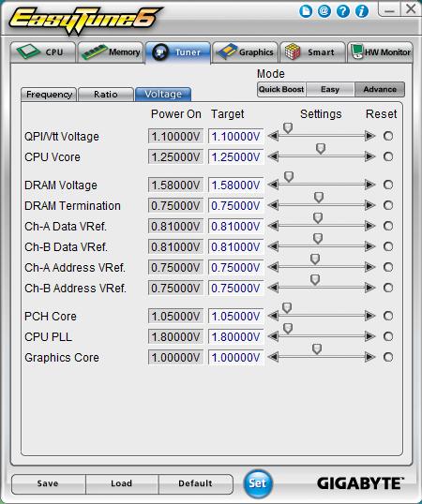Image resolution: width=422 pixels, height=504 pixels.
Task: Select Ch-A Data VRef reset radio button
Action: [388, 226]
